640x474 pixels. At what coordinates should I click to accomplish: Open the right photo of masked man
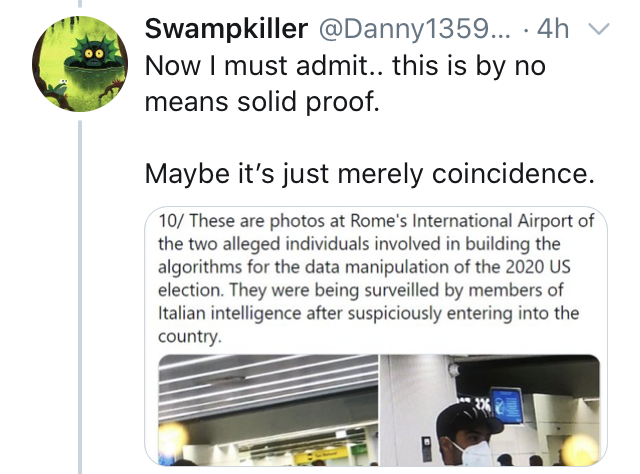(x=490, y=410)
